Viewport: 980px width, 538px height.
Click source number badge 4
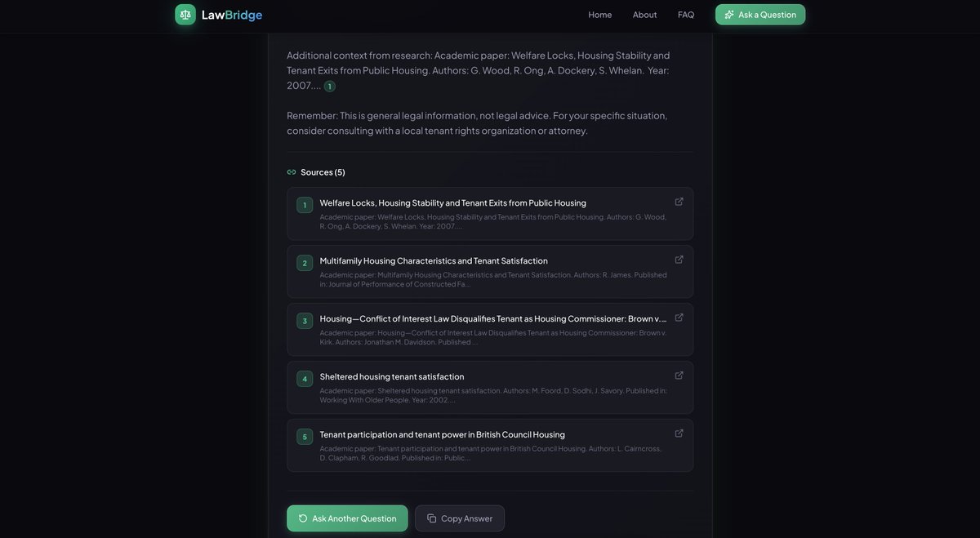pos(305,379)
